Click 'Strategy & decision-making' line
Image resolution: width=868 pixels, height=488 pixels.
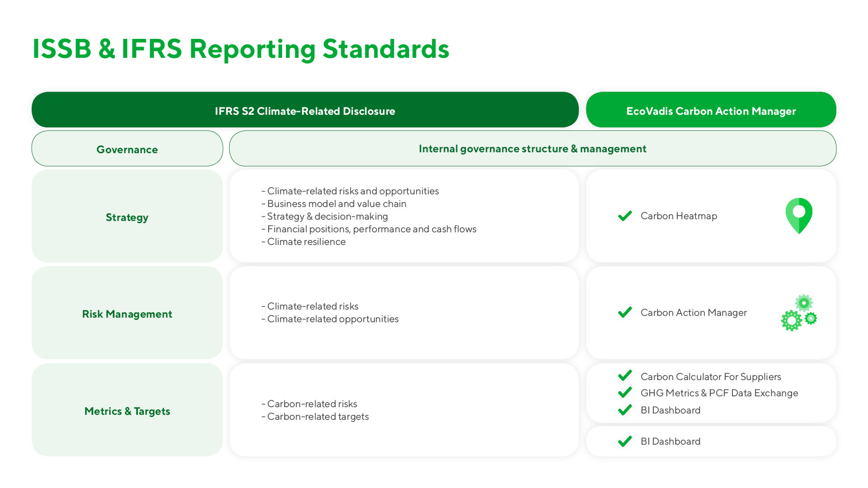click(325, 216)
